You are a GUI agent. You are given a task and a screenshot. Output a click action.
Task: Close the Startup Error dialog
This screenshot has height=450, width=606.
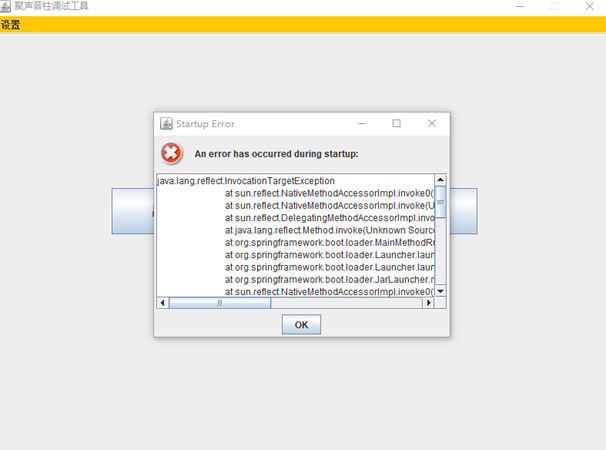pos(432,123)
